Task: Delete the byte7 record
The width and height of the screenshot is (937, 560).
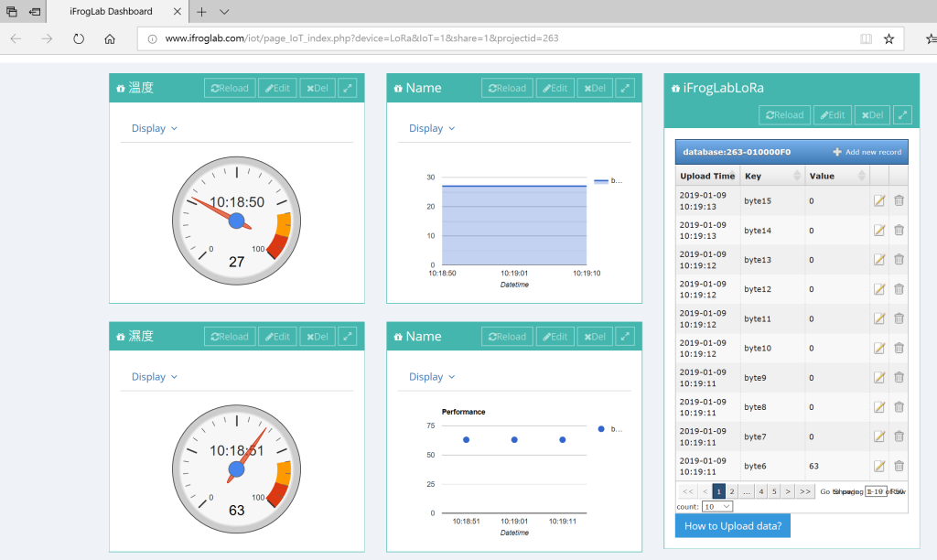Action: point(899,436)
